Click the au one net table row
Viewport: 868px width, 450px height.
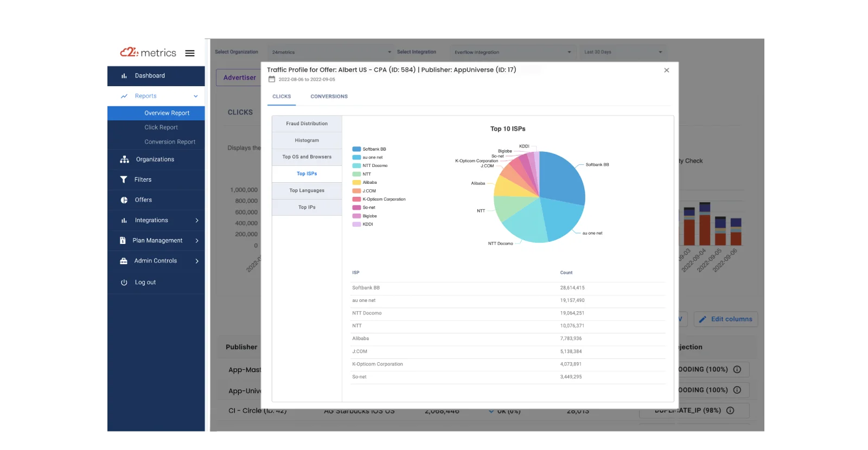[508, 300]
